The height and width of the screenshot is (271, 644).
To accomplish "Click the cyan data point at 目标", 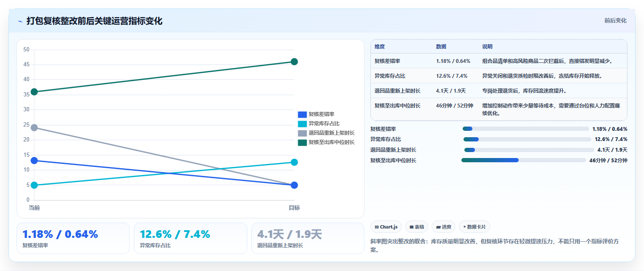I will click(294, 162).
